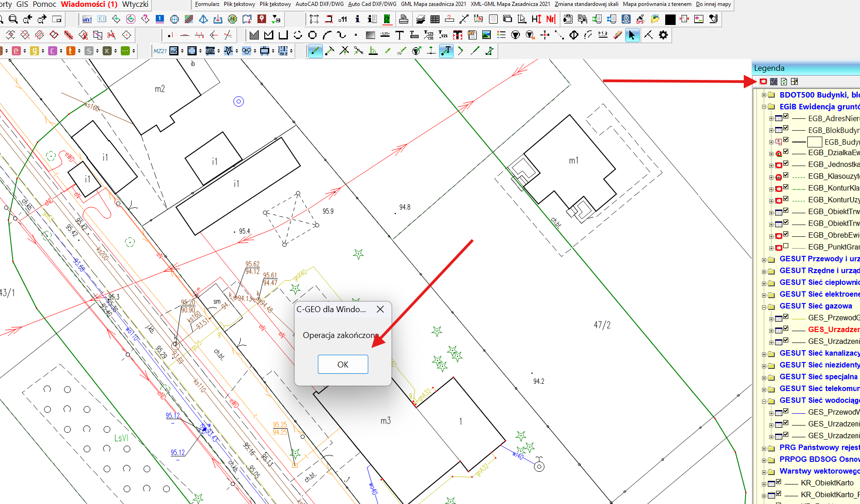Select the circle drawing tool
The width and height of the screenshot is (860, 504).
[312, 35]
